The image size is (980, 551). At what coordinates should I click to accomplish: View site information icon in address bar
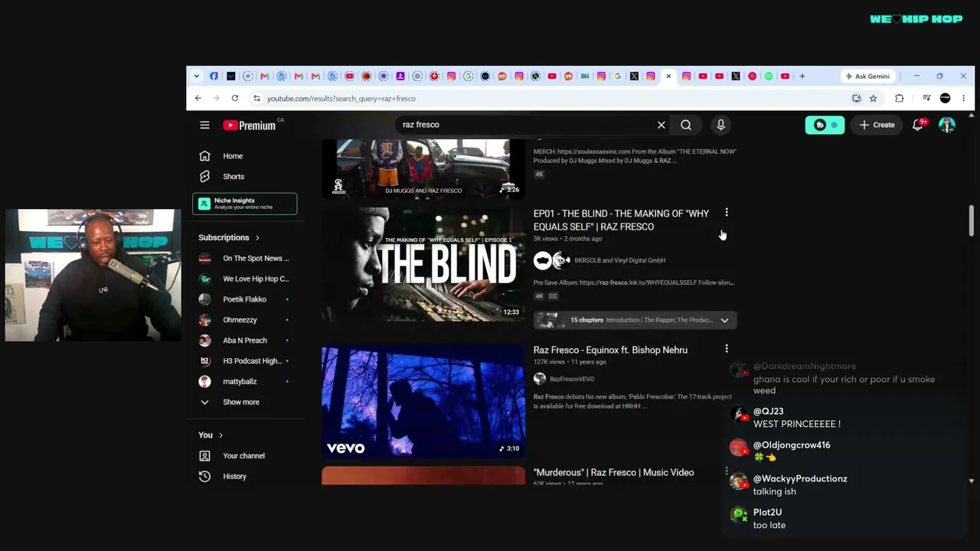pyautogui.click(x=257, y=98)
